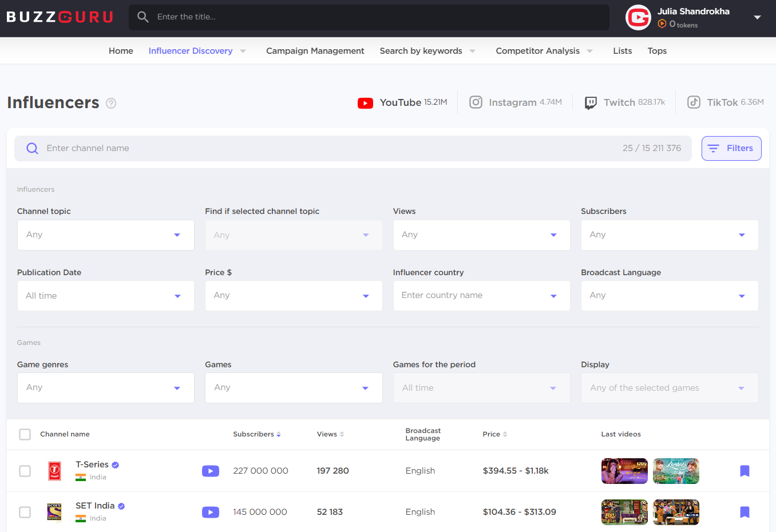
Task: Click the YouTube play icon for SET India
Action: tap(210, 512)
